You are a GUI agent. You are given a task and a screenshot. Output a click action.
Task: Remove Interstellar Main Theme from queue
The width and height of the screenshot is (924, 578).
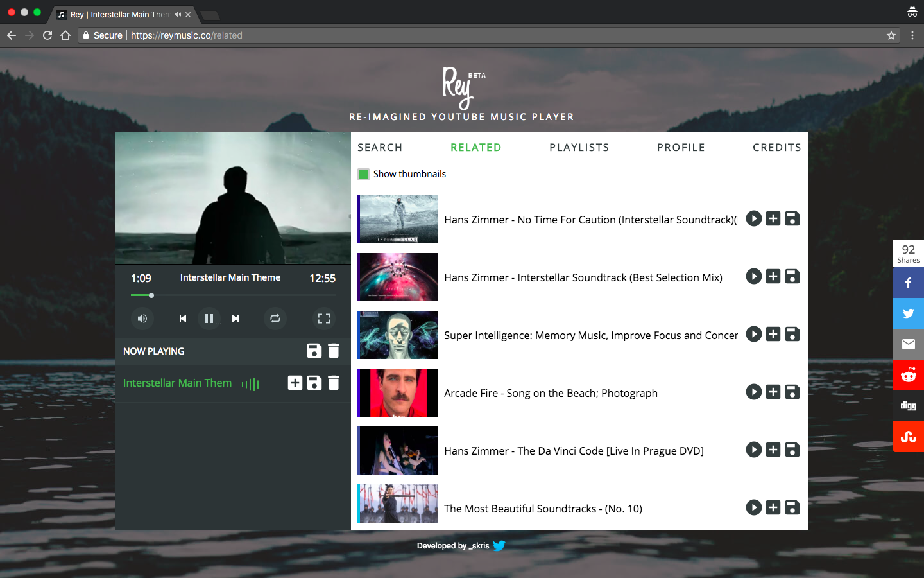pyautogui.click(x=334, y=383)
